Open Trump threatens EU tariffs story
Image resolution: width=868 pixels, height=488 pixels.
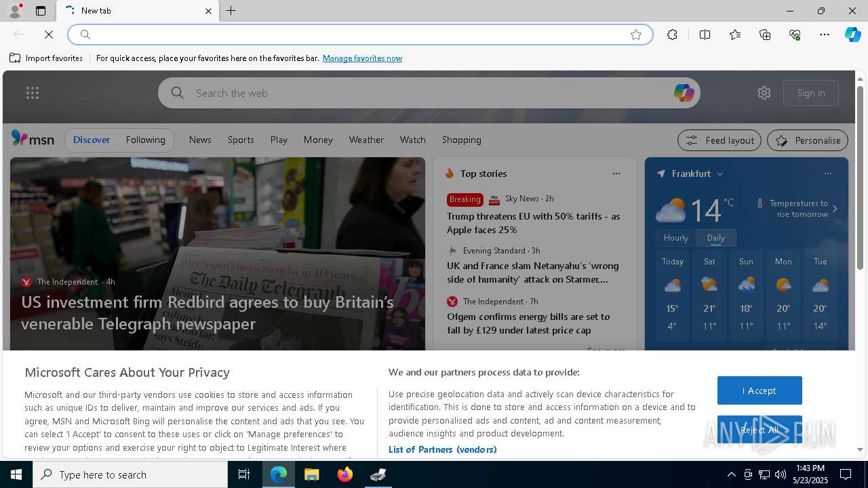[534, 223]
